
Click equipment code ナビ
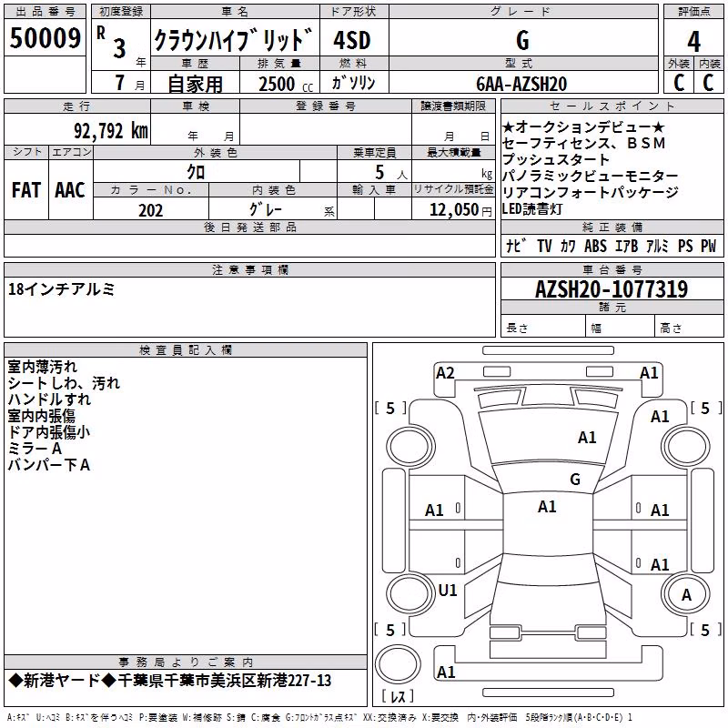click(517, 245)
